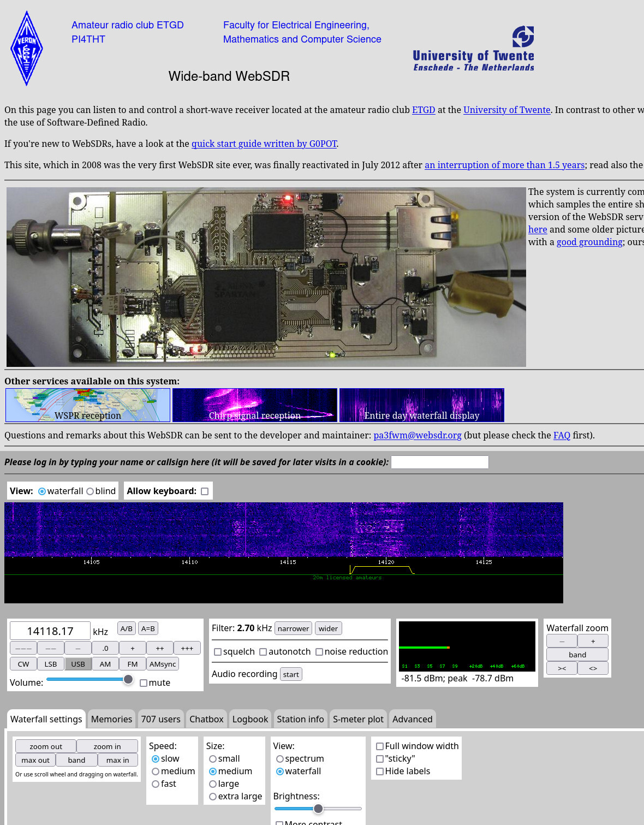Switch to the Memories tab
Image resolution: width=644 pixels, height=825 pixels.
(x=111, y=719)
